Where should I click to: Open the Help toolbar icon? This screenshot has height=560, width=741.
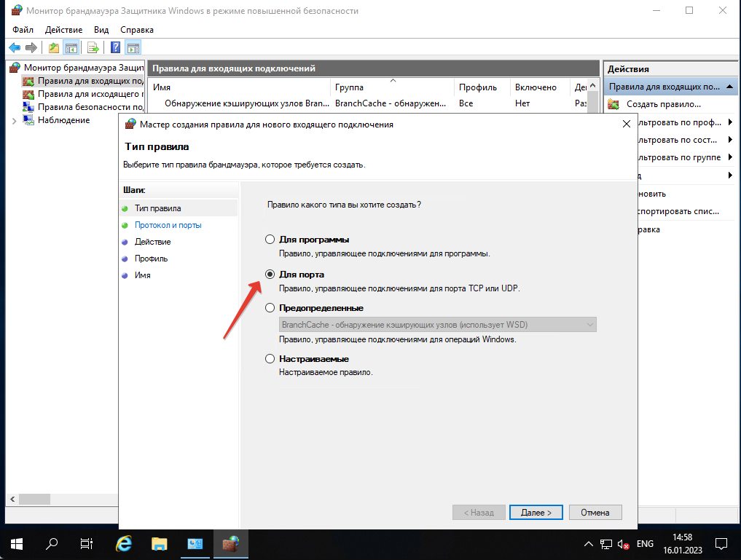115,47
